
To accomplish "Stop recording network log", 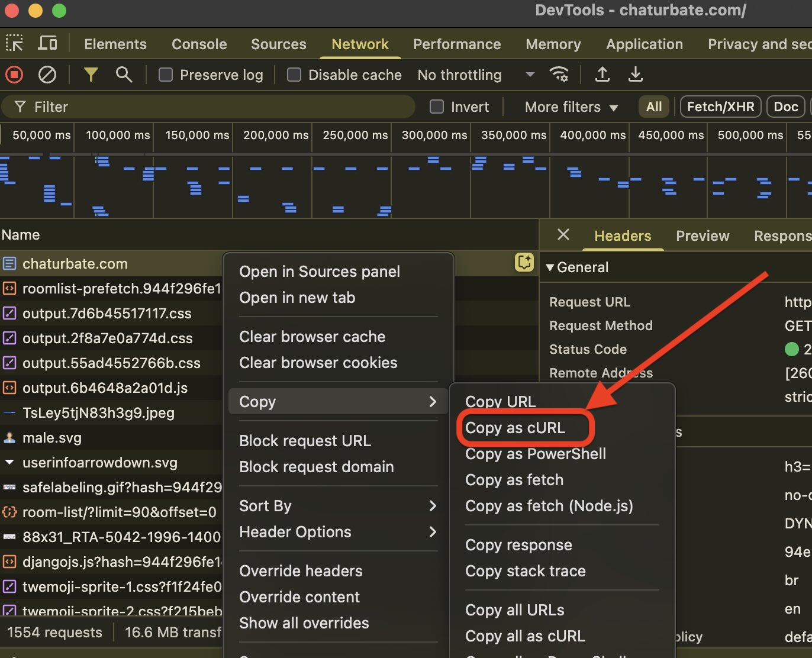I will 14,75.
